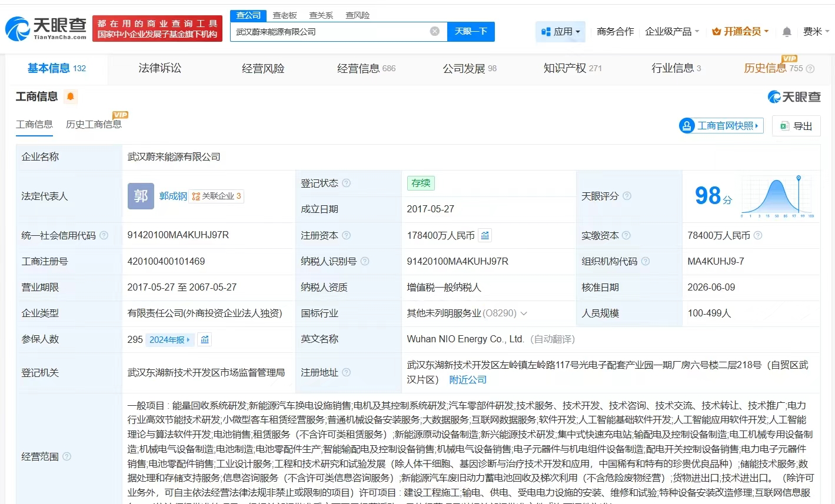The width and height of the screenshot is (835, 504).
Task: Click the orange alert bell beside 工商信息 heading
Action: (71, 96)
